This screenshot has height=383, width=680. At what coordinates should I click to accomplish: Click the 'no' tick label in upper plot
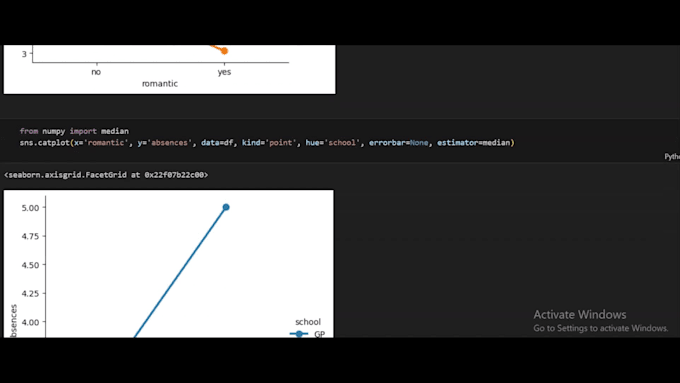pyautogui.click(x=96, y=72)
